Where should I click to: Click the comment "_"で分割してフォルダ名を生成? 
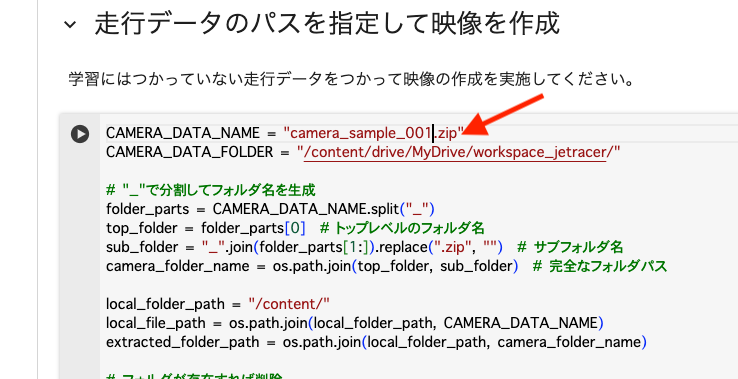(x=211, y=190)
